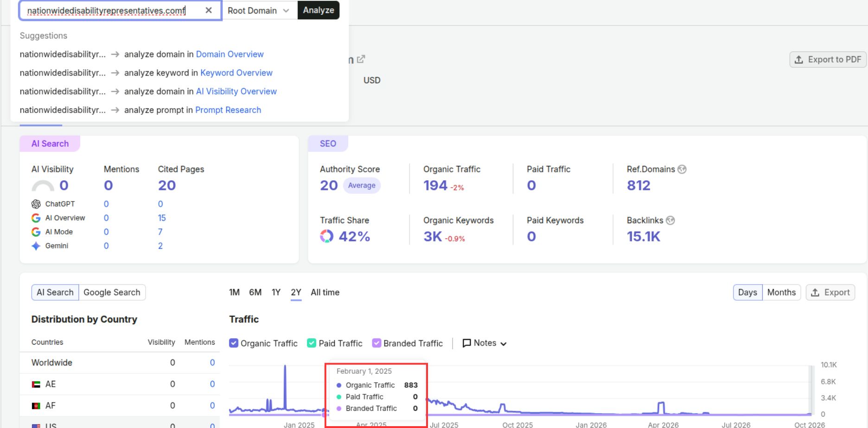Image resolution: width=868 pixels, height=428 pixels.
Task: Click the Backlinks info icon
Action: coord(670,220)
